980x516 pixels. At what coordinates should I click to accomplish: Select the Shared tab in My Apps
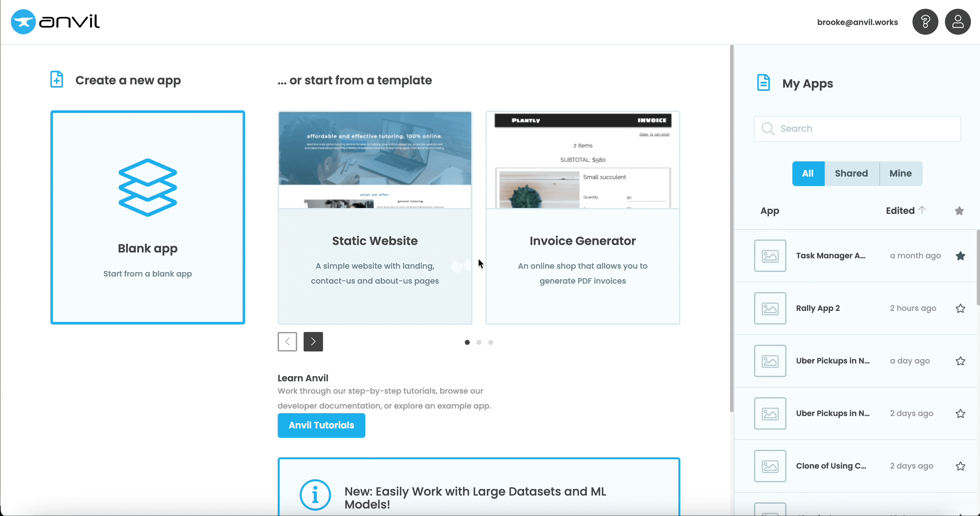click(851, 173)
